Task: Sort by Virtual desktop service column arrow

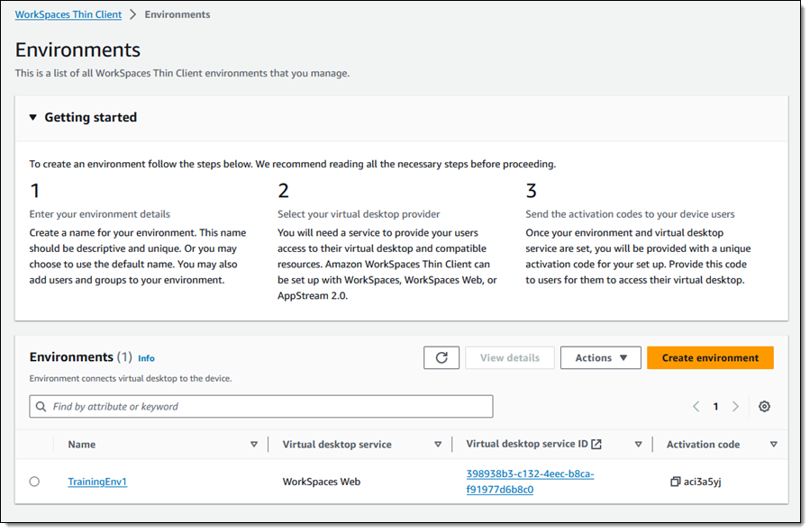Action: (438, 445)
